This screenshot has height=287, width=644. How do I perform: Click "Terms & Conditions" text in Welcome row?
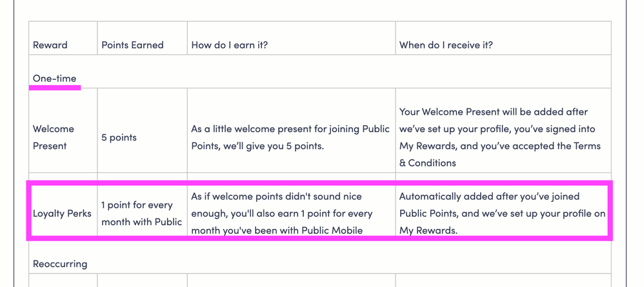click(499, 154)
